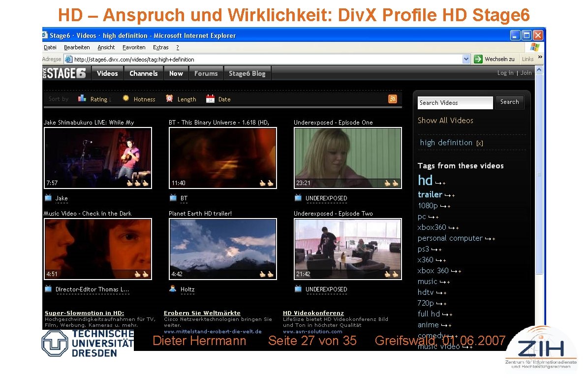Open the ? help menu
588x378 pixels.
(178, 47)
